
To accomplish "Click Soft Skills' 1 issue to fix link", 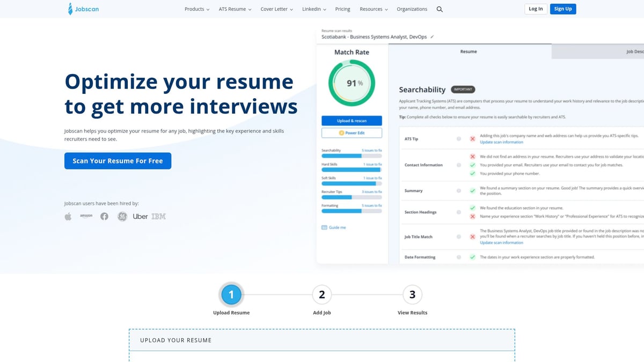I will tap(372, 178).
